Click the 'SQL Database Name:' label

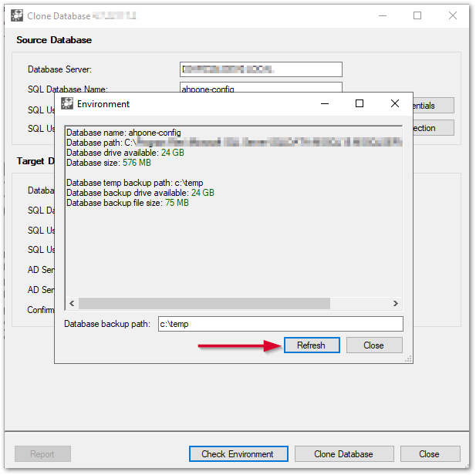tap(68, 89)
